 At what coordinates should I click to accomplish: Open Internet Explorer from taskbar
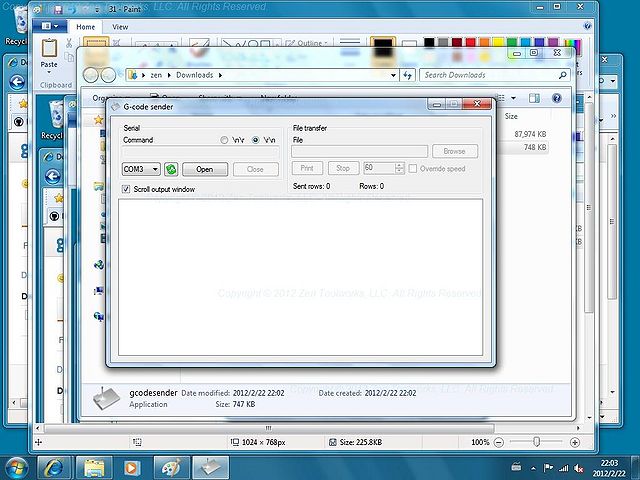click(54, 468)
